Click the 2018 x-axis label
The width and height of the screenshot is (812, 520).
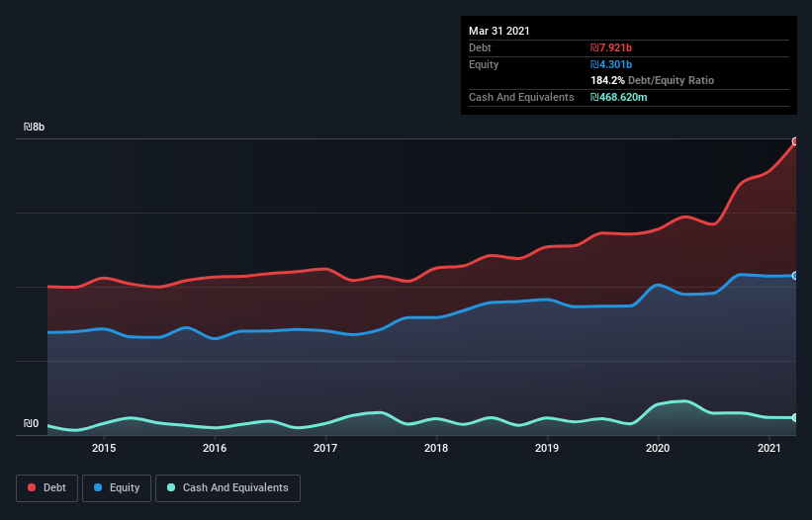pos(436,448)
